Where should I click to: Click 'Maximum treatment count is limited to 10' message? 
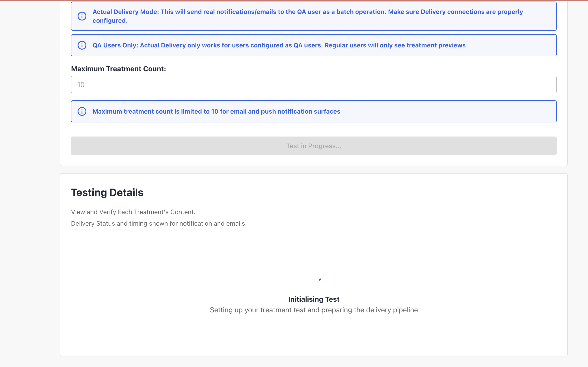(x=216, y=111)
